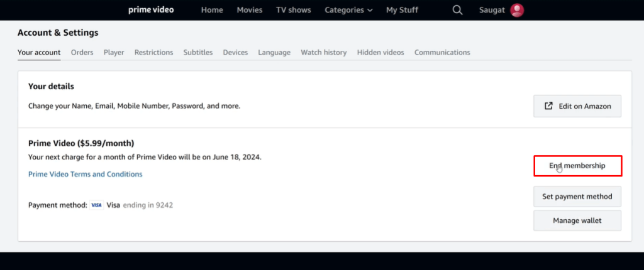
Task: View the Watch history tab
Action: (x=323, y=53)
